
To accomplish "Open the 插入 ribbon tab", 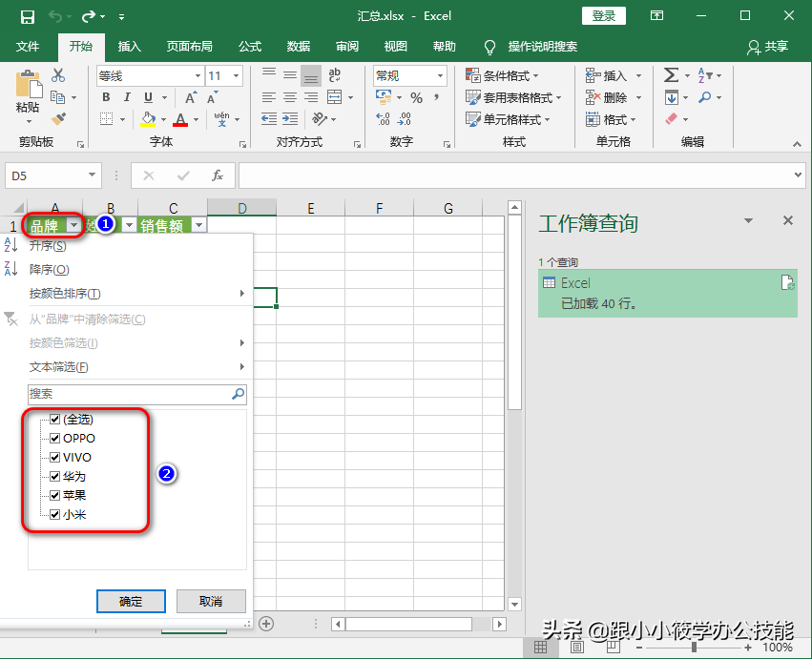I will click(x=129, y=46).
